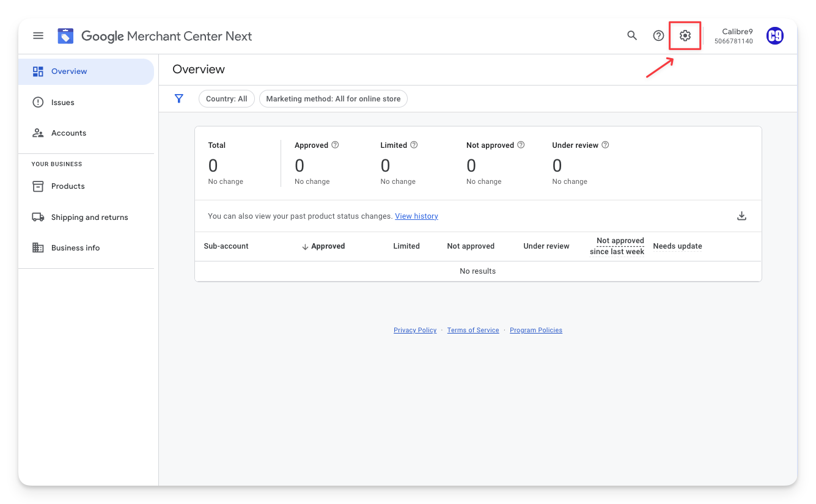The image size is (816, 504).
Task: Show help info next to Approved
Action: point(335,145)
